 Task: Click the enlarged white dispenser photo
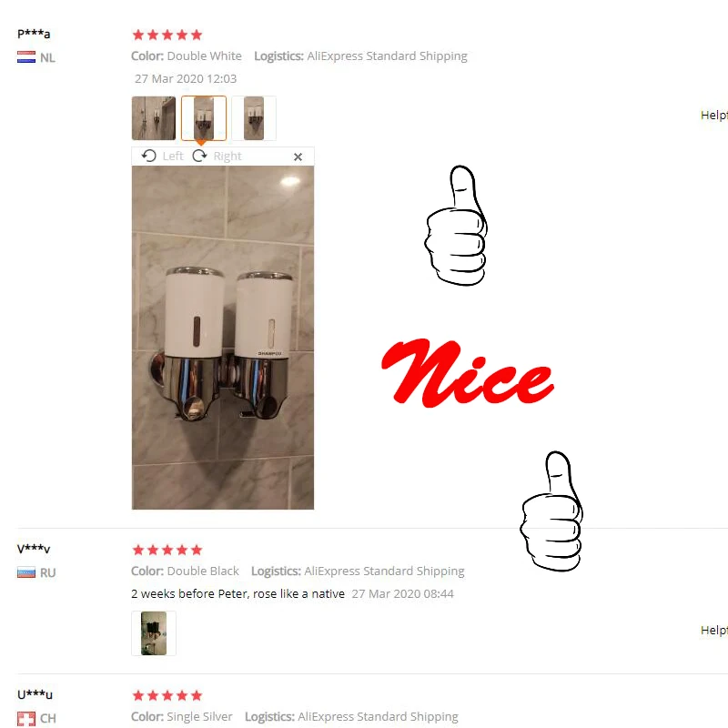coord(223,338)
